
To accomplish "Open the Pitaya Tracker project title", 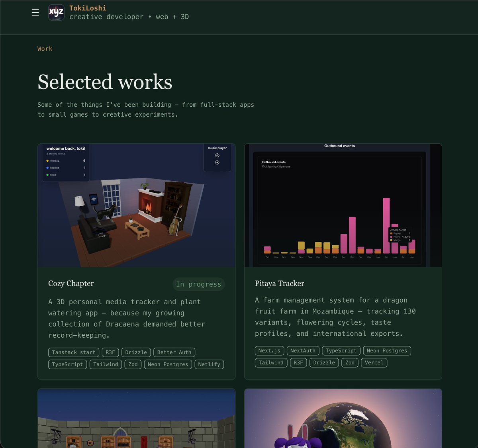I will pos(280,284).
